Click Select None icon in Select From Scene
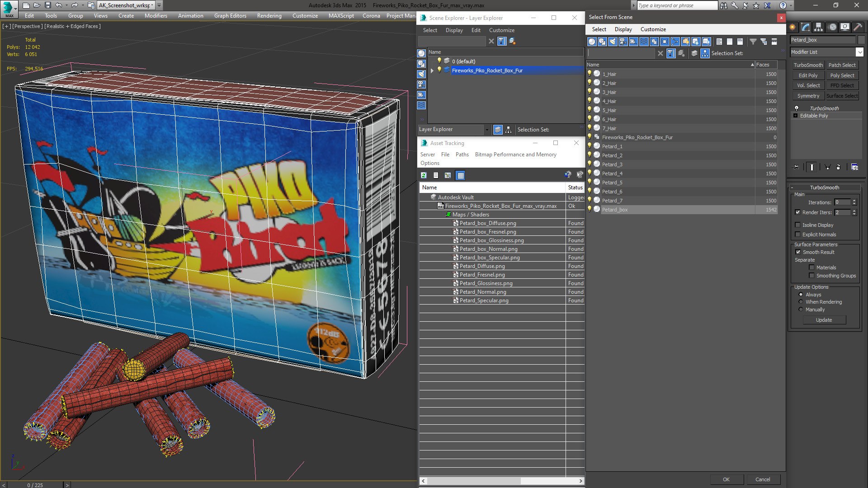 [730, 42]
